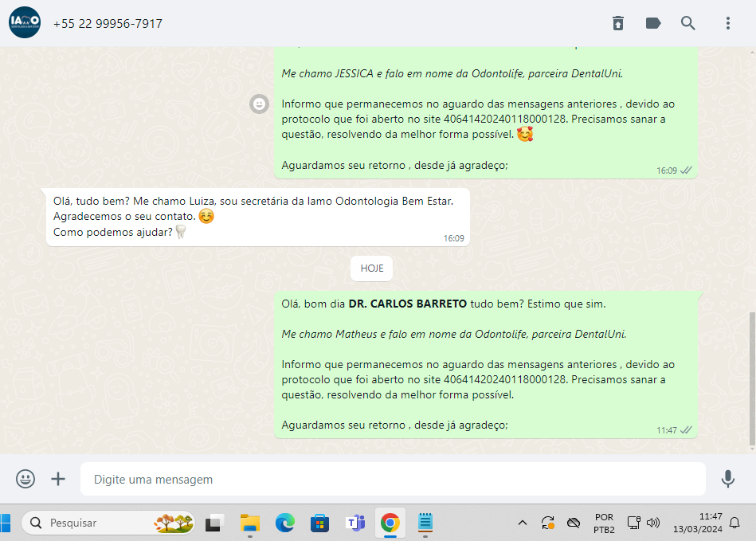
Task: Click the cloud-off OneDrive tray icon
Action: (x=574, y=523)
